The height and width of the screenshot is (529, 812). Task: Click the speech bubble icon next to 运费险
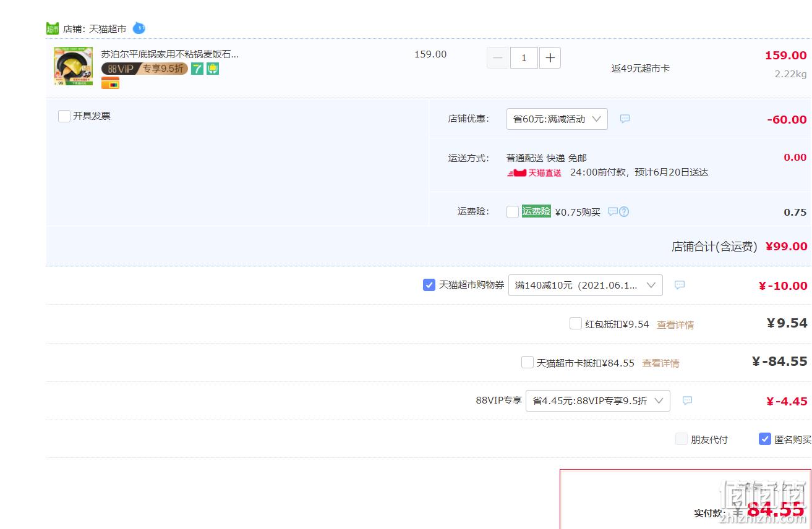tap(612, 211)
